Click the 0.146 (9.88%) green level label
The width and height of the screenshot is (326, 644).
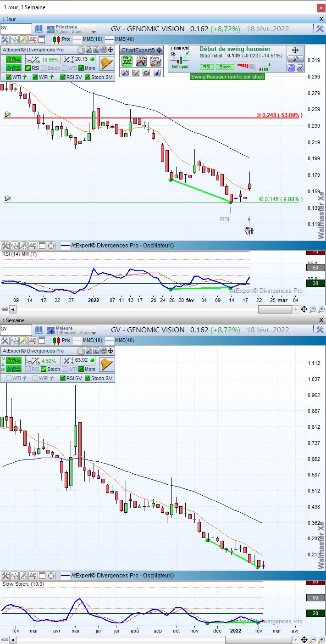[281, 199]
